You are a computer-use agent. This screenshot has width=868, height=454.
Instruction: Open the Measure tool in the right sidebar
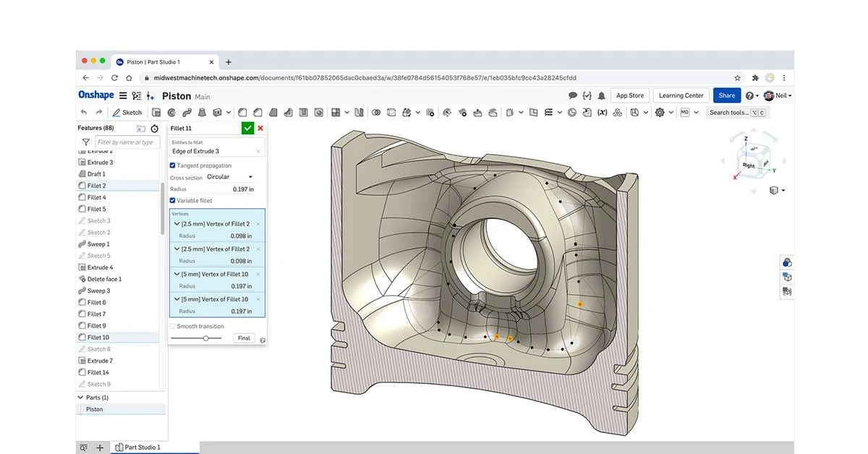point(787,291)
